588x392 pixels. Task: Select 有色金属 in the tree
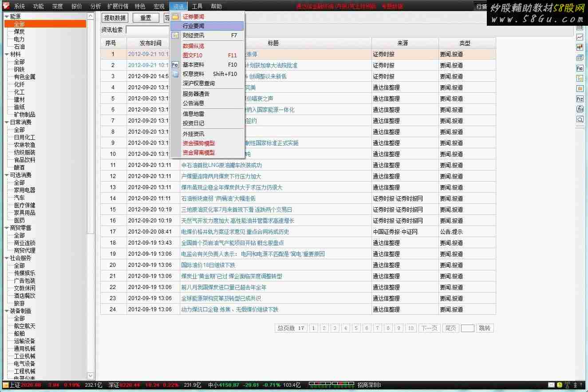24,77
